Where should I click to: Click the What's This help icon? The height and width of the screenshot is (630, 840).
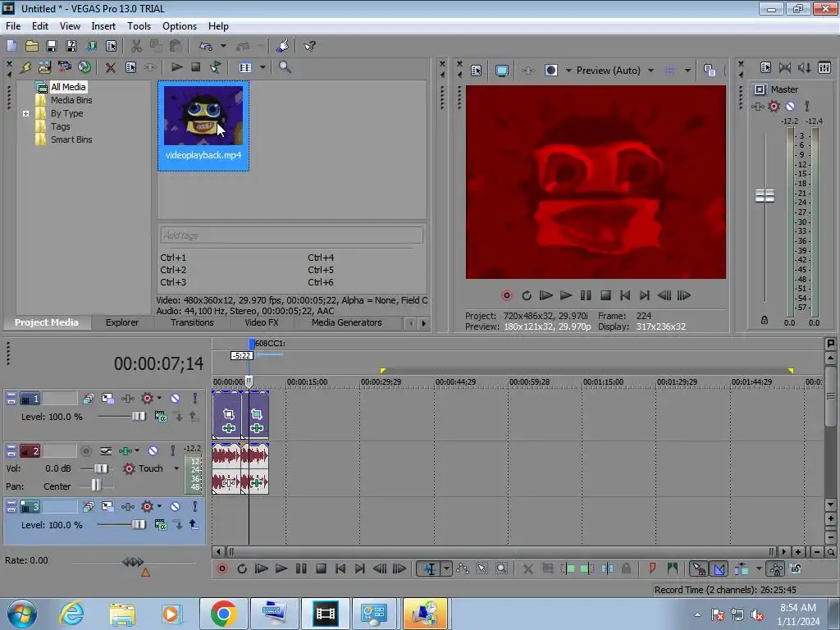click(x=309, y=46)
